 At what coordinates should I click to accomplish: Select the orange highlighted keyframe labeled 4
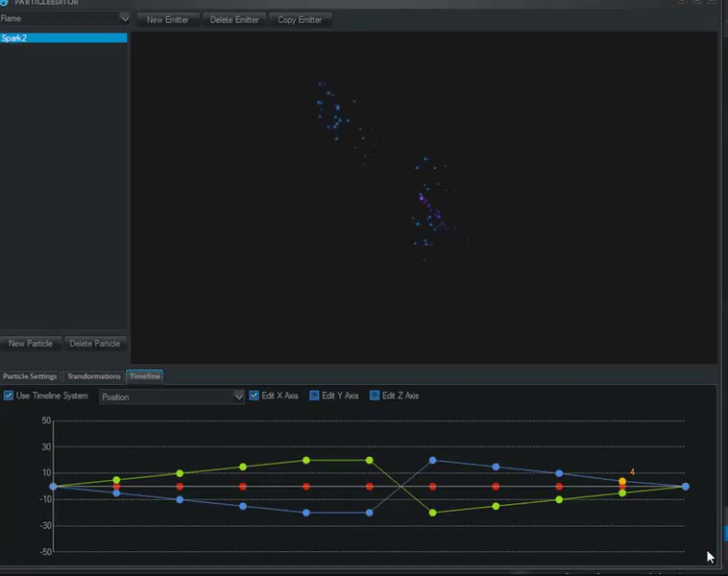tap(622, 481)
